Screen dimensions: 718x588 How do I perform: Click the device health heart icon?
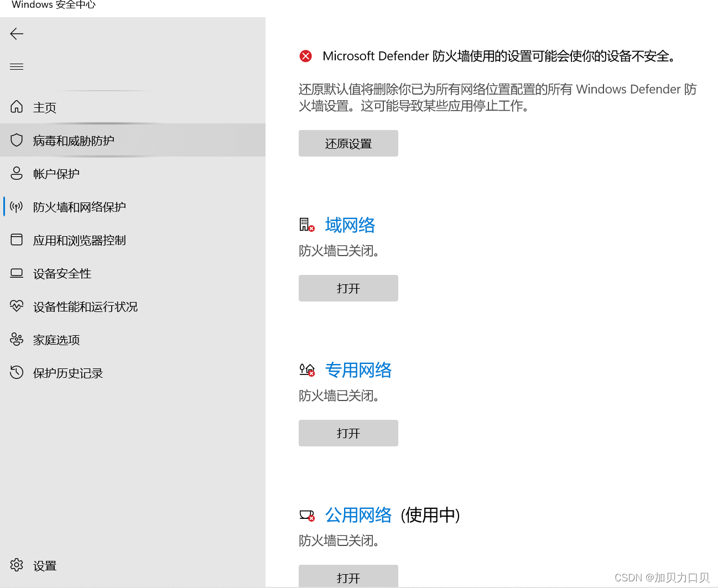(x=17, y=306)
